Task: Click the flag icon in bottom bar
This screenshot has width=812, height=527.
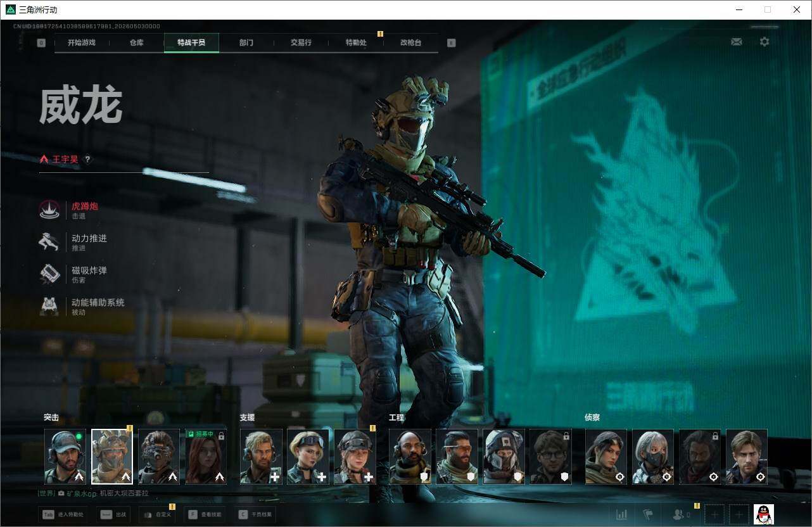Action: tap(648, 514)
